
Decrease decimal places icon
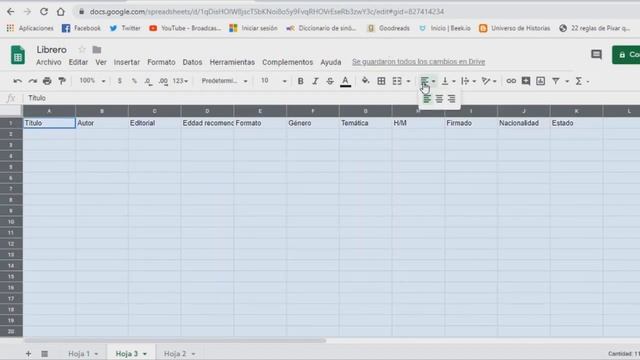[149, 81]
